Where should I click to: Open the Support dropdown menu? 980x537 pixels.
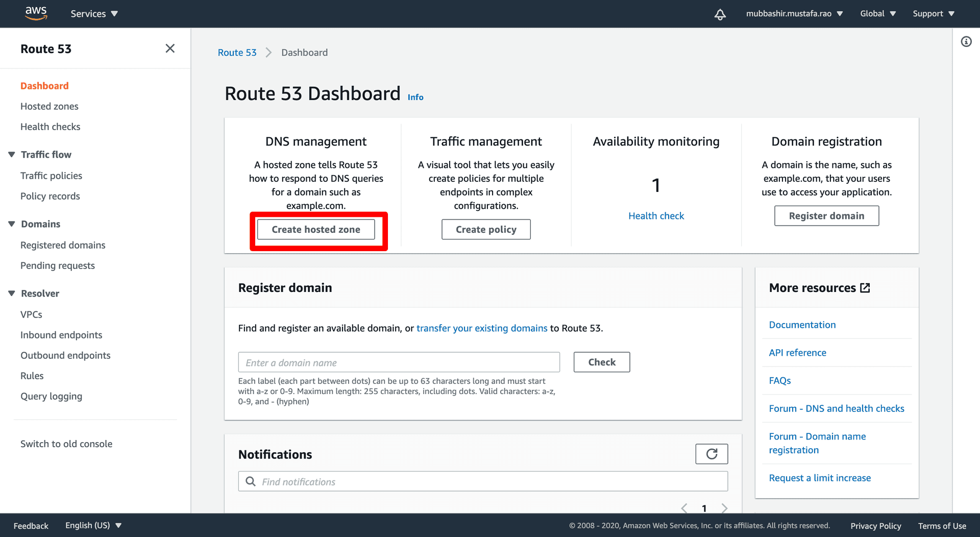(934, 14)
